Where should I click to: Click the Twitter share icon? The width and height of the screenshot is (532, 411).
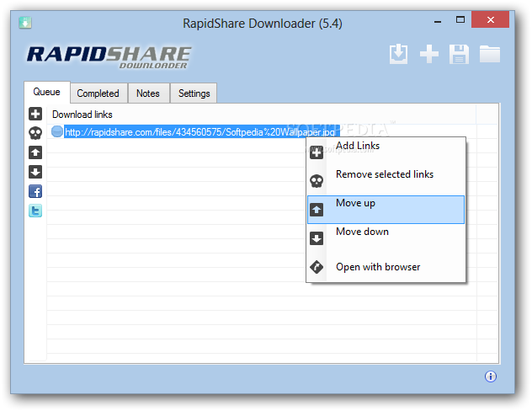[35, 211]
